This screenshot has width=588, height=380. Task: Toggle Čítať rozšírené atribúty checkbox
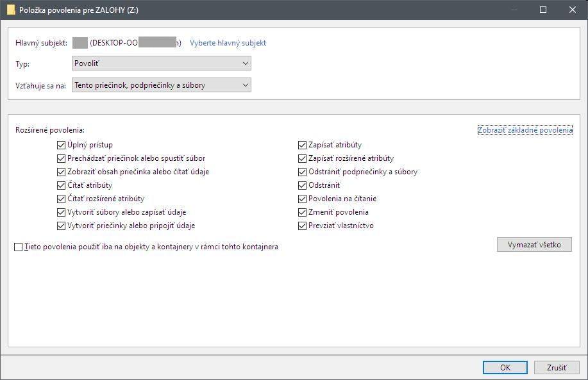[61, 199]
